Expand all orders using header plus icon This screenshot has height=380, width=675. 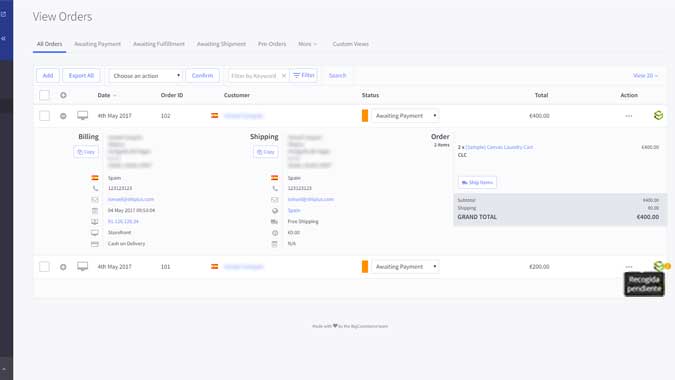pos(63,95)
